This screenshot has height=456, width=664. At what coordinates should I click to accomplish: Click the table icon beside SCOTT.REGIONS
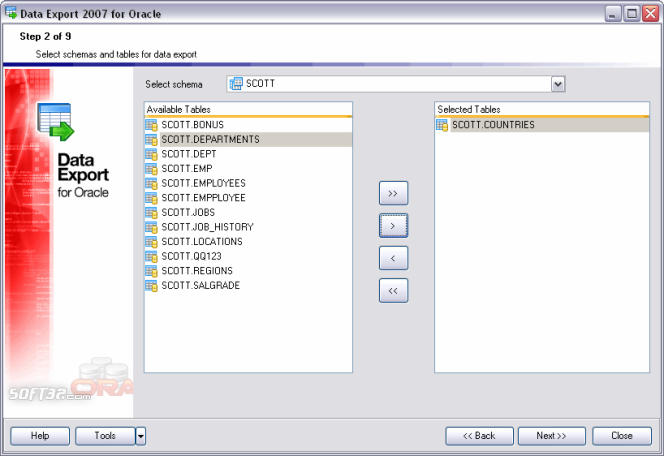(x=151, y=271)
